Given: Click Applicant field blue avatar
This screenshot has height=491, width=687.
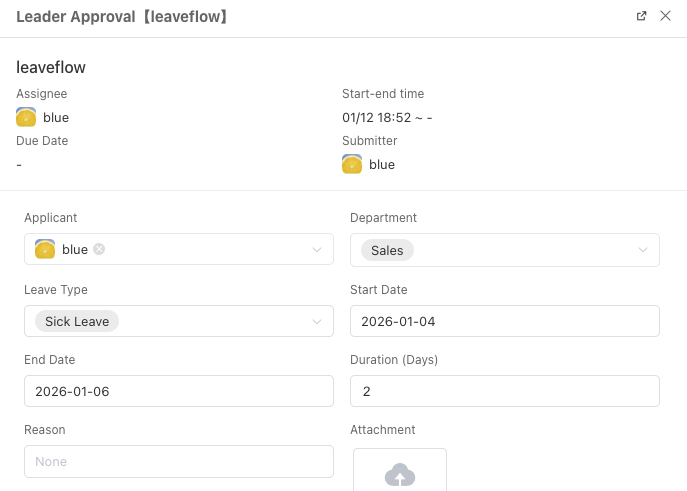Looking at the screenshot, I should [44, 249].
